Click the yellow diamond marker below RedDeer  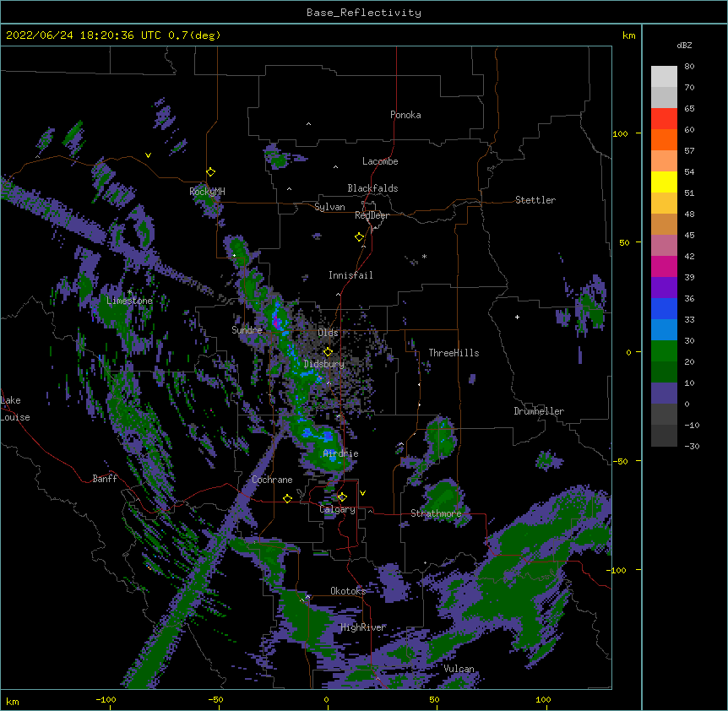[359, 237]
